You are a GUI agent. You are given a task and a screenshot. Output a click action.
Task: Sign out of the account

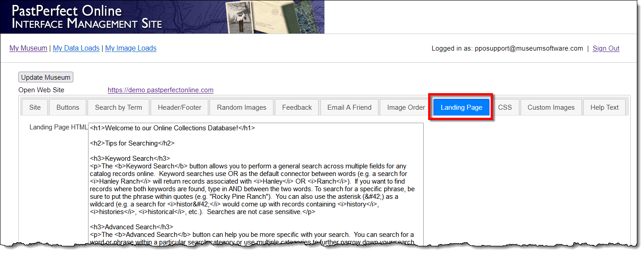pos(606,48)
